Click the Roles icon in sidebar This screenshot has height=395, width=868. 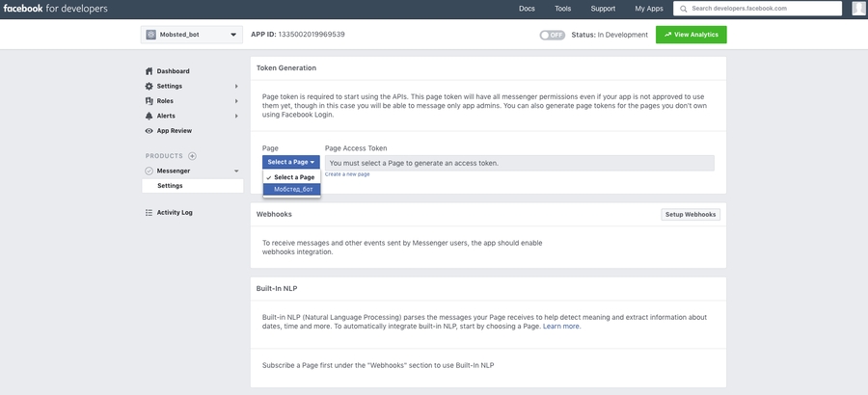click(149, 101)
